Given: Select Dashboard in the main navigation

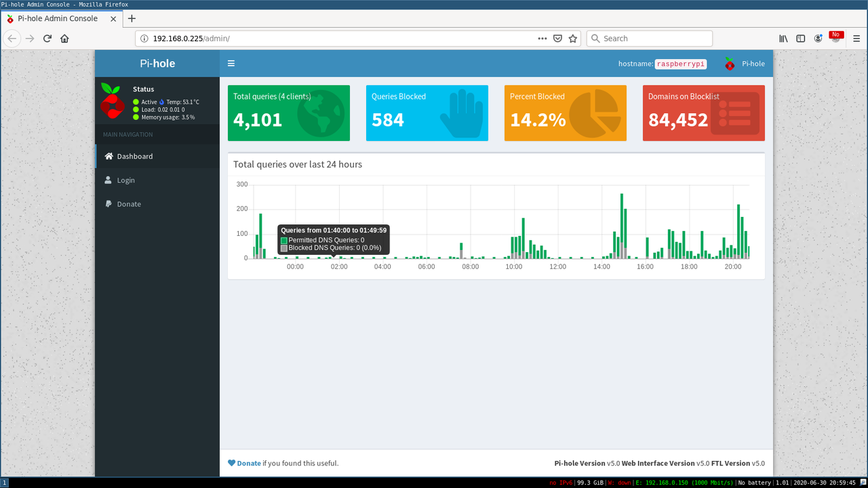Looking at the screenshot, I should click(136, 156).
